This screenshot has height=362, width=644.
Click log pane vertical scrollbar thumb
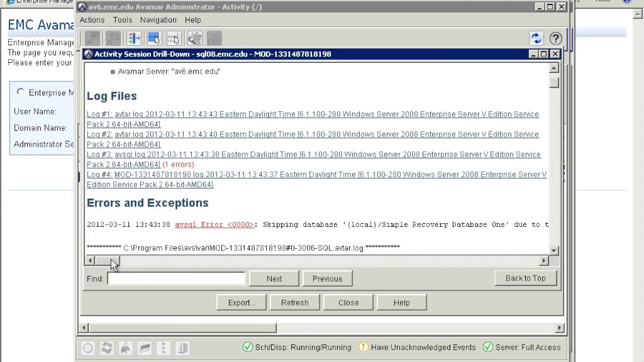[554, 83]
